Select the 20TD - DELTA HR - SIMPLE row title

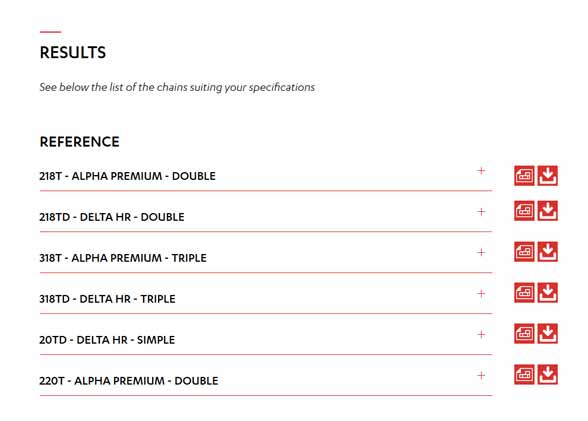(107, 340)
